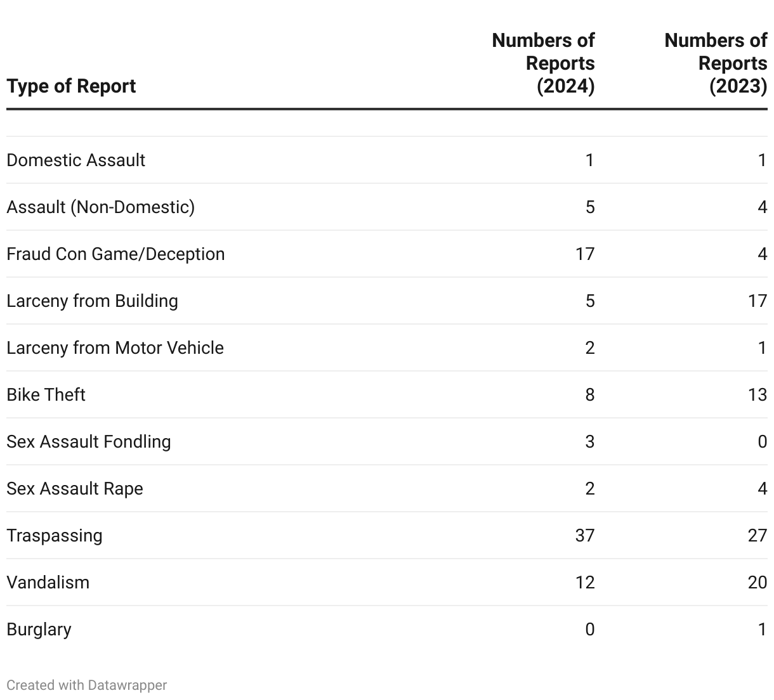The image size is (774, 700).
Task: Select the Burglary row label
Action: (39, 629)
